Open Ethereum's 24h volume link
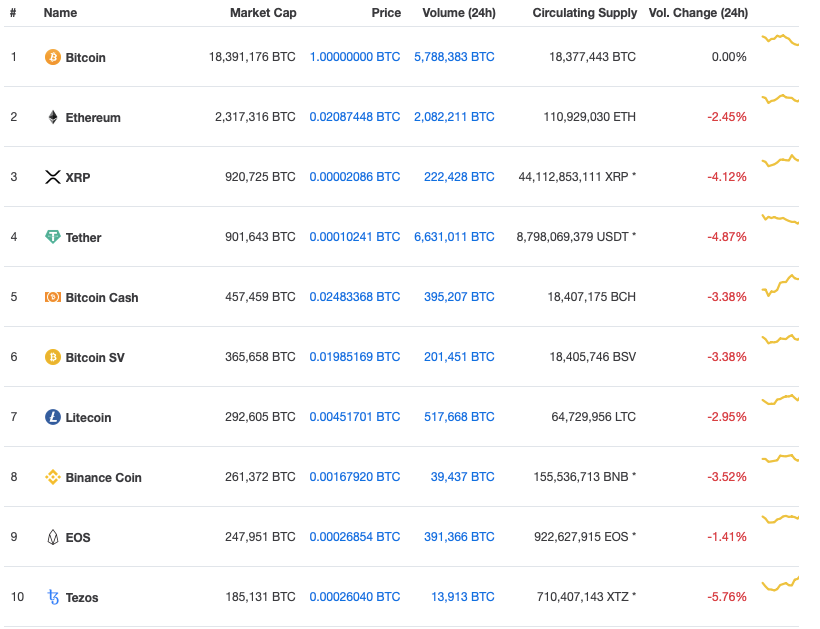Screen dimensions: 820x629 point(455,117)
